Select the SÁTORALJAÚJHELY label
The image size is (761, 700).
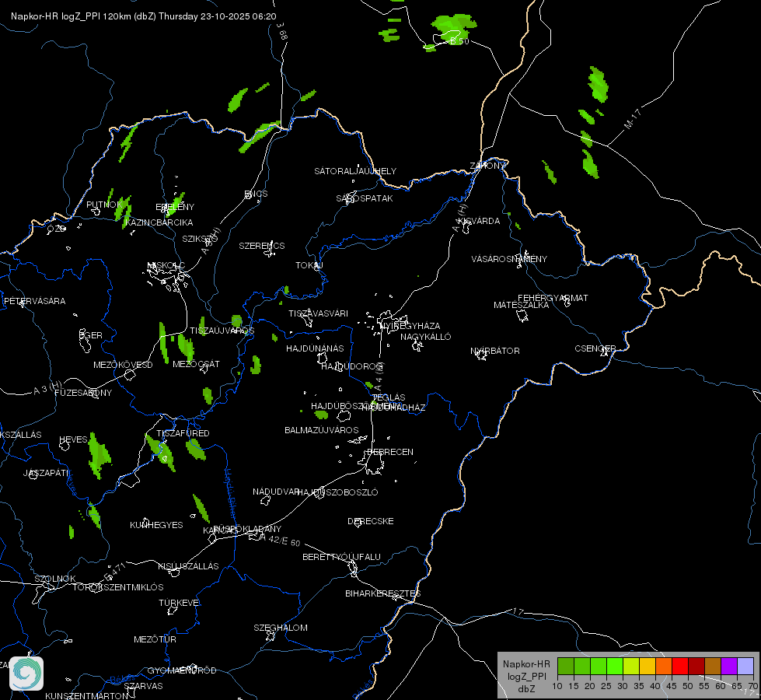(x=355, y=171)
